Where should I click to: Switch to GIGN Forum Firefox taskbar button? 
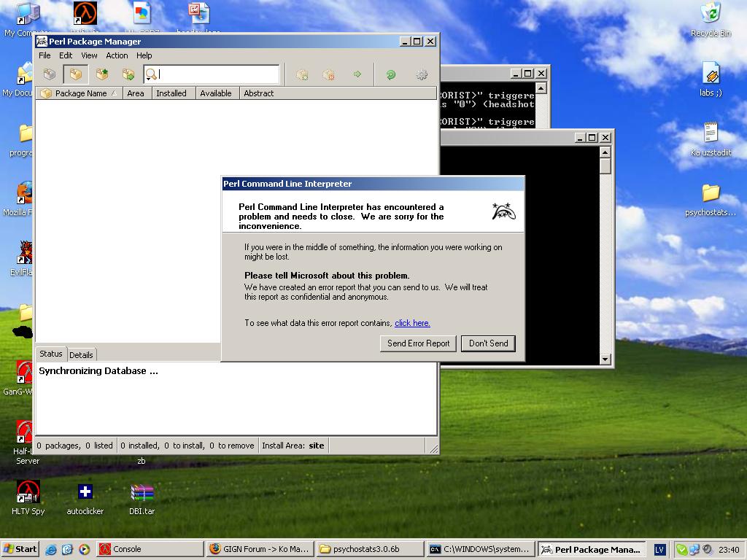[260, 549]
